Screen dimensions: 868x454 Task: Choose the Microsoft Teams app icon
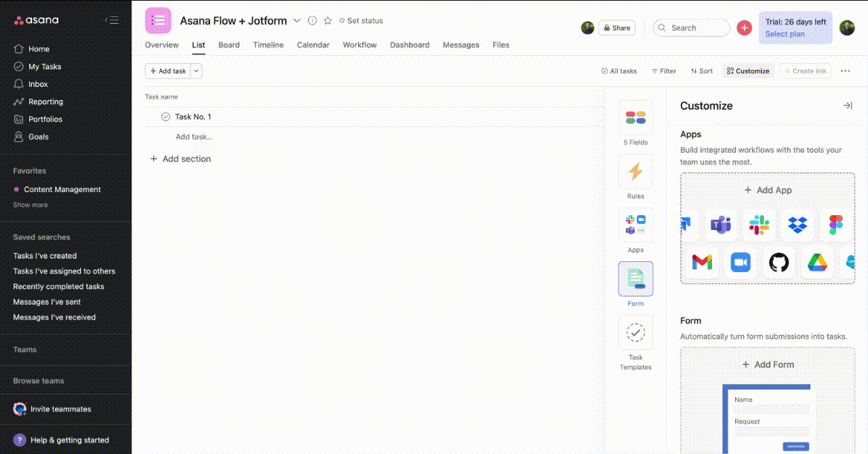click(721, 225)
